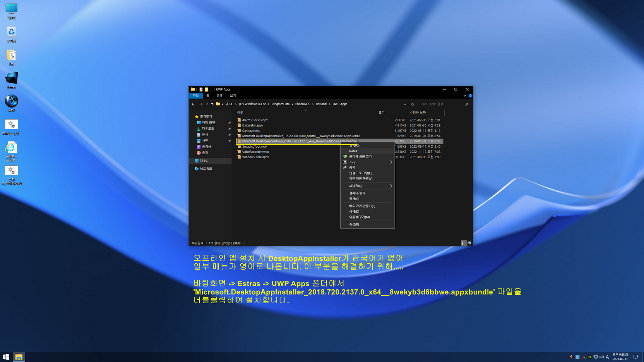Open quick access toolbar customize dropdown
Viewport: 644px width, 362px height.
[211, 89]
